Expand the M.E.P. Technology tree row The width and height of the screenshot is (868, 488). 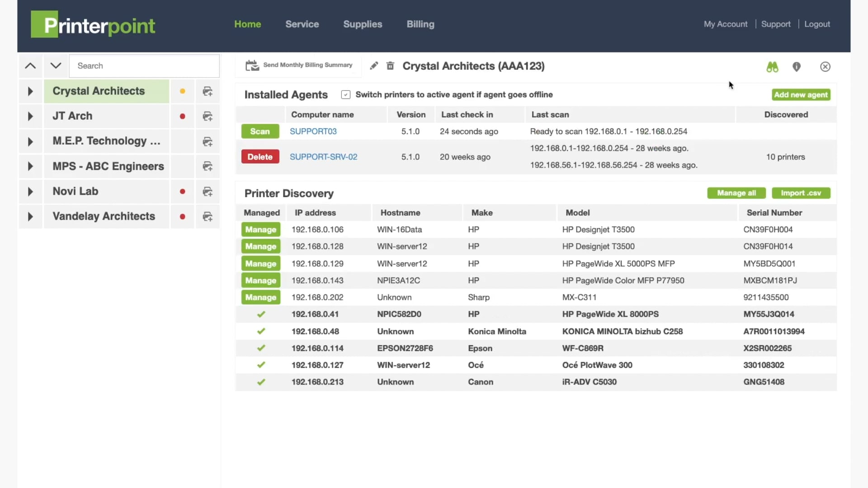(30, 141)
